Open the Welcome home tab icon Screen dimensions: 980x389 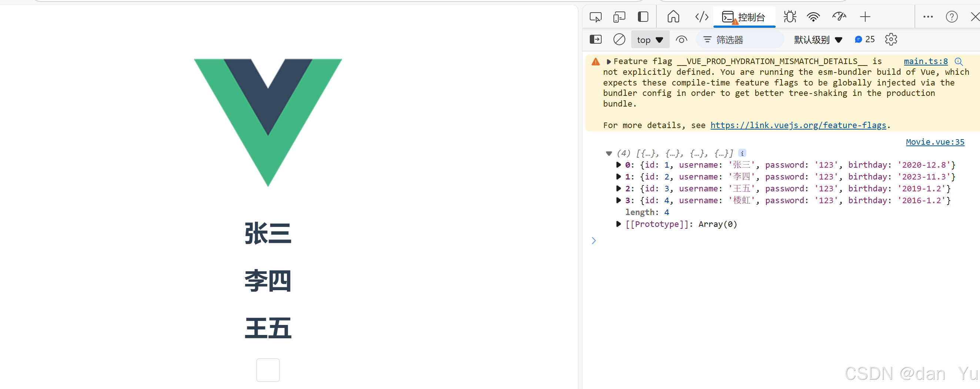tap(673, 17)
